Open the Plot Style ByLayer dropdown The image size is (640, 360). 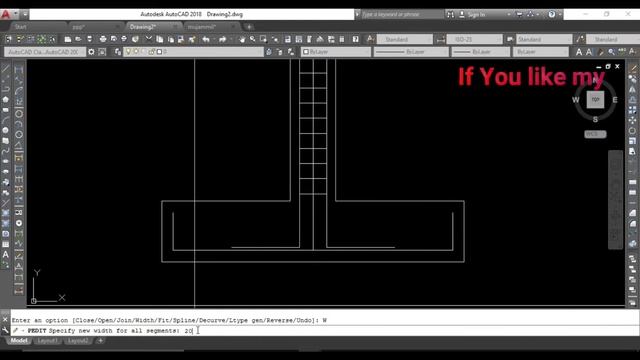[x=540, y=52]
